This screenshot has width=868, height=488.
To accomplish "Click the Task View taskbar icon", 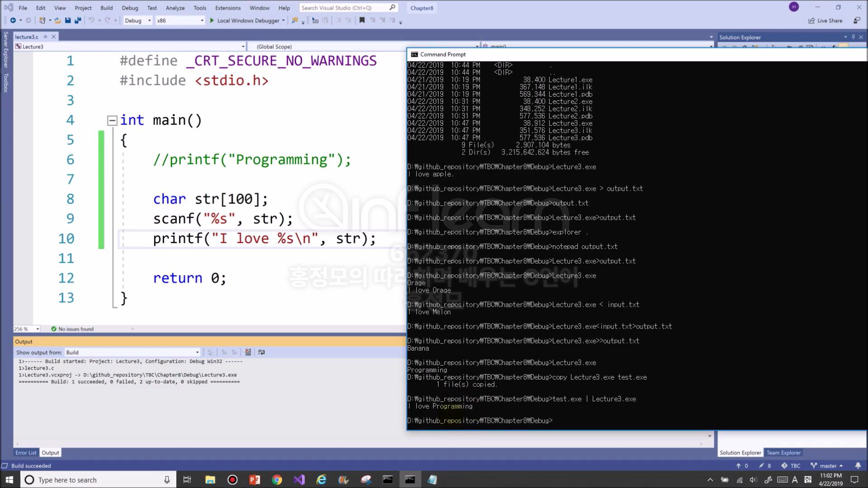I will [x=187, y=479].
